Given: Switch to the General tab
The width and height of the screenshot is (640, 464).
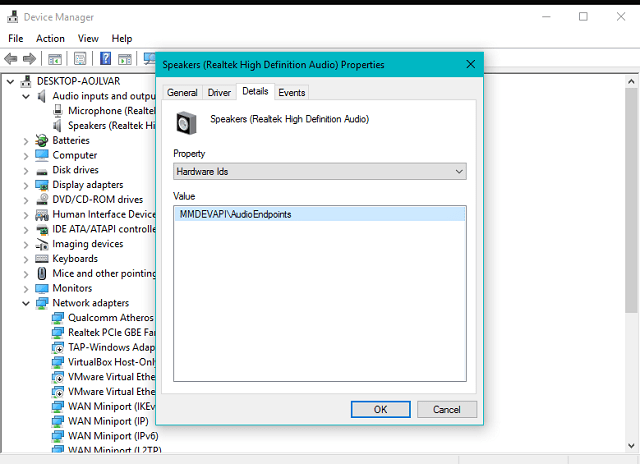Looking at the screenshot, I should 182,93.
